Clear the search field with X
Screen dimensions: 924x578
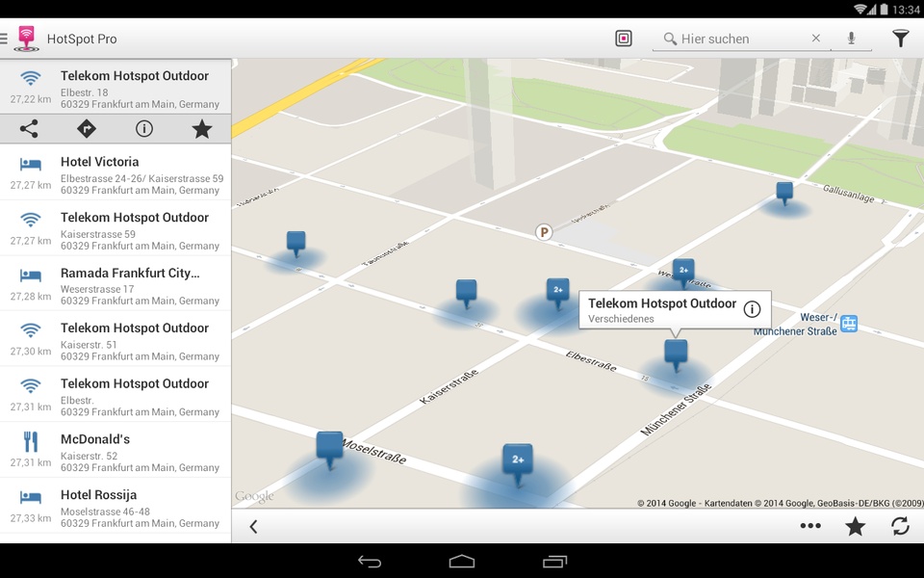point(816,39)
